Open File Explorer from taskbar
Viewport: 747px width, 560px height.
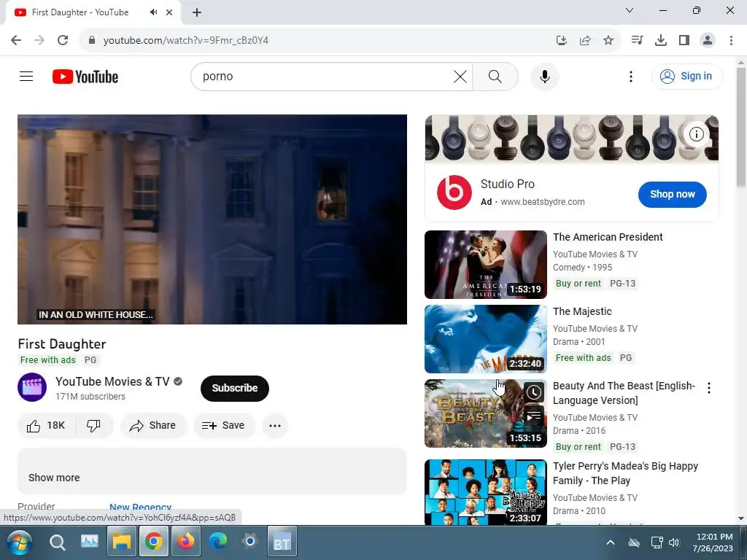click(122, 542)
